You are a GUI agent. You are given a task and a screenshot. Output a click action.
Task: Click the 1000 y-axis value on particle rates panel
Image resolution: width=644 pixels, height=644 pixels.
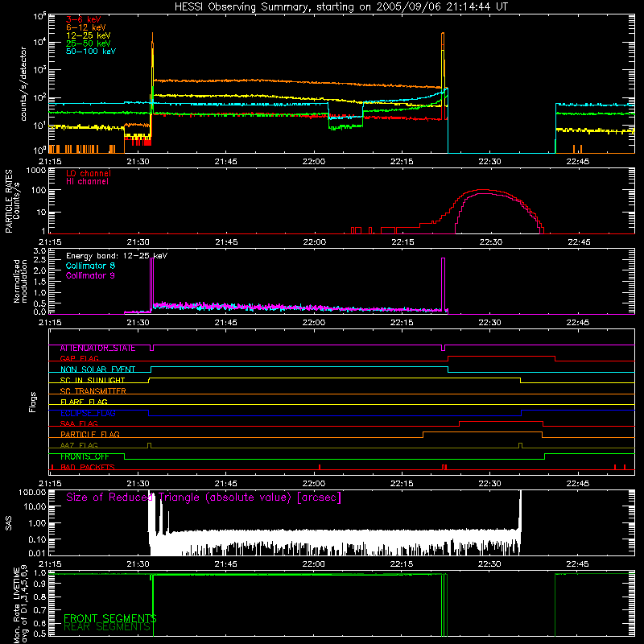pyautogui.click(x=35, y=171)
